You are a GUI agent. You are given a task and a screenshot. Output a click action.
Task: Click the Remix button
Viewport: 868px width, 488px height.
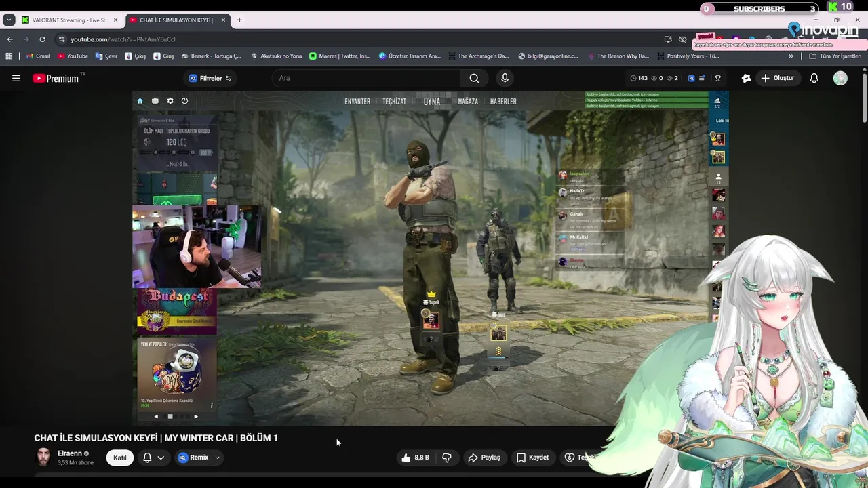click(193, 457)
